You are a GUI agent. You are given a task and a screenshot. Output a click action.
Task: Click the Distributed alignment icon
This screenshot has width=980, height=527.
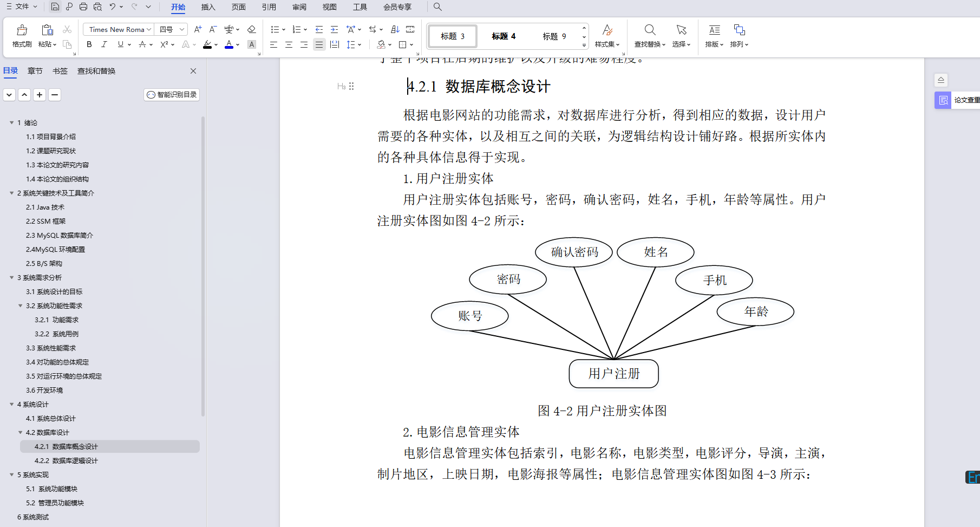pos(335,44)
